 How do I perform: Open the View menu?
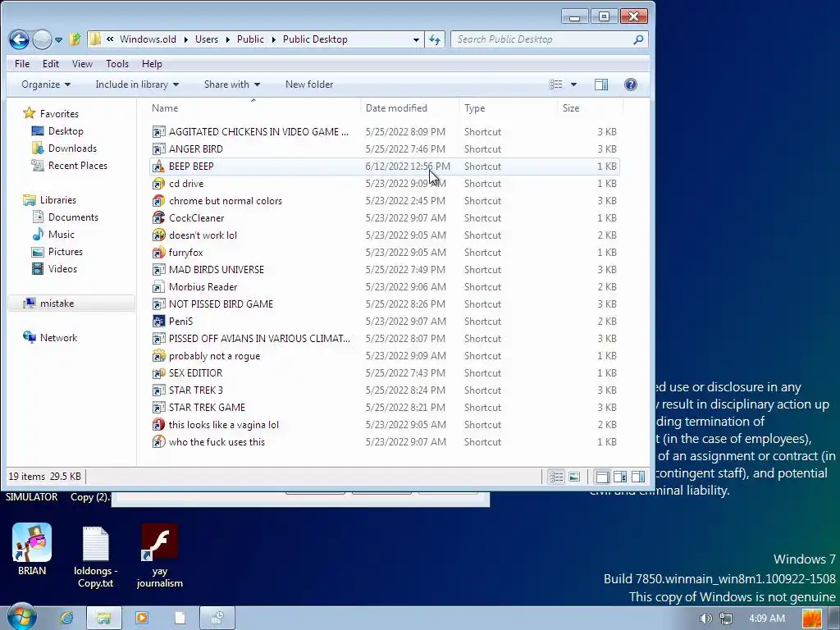coord(82,64)
